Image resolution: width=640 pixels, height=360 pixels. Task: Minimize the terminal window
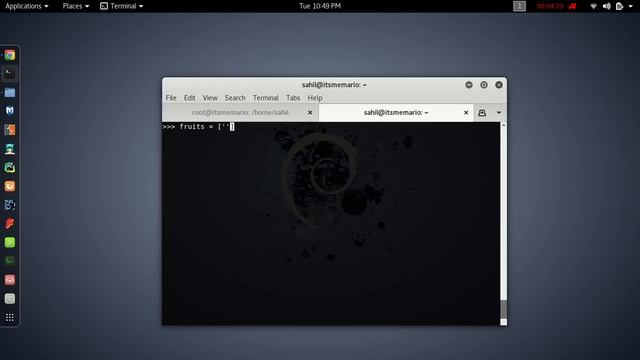pos(469,85)
